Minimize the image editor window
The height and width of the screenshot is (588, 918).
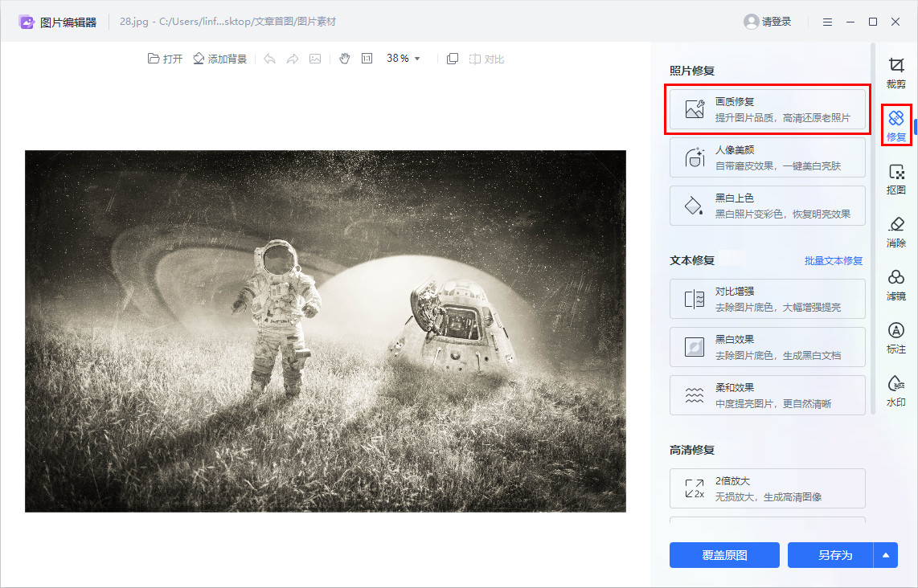coord(850,22)
